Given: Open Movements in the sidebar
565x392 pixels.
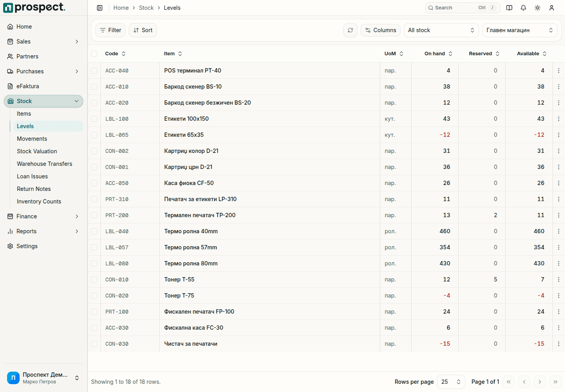Looking at the screenshot, I should 49,139.
